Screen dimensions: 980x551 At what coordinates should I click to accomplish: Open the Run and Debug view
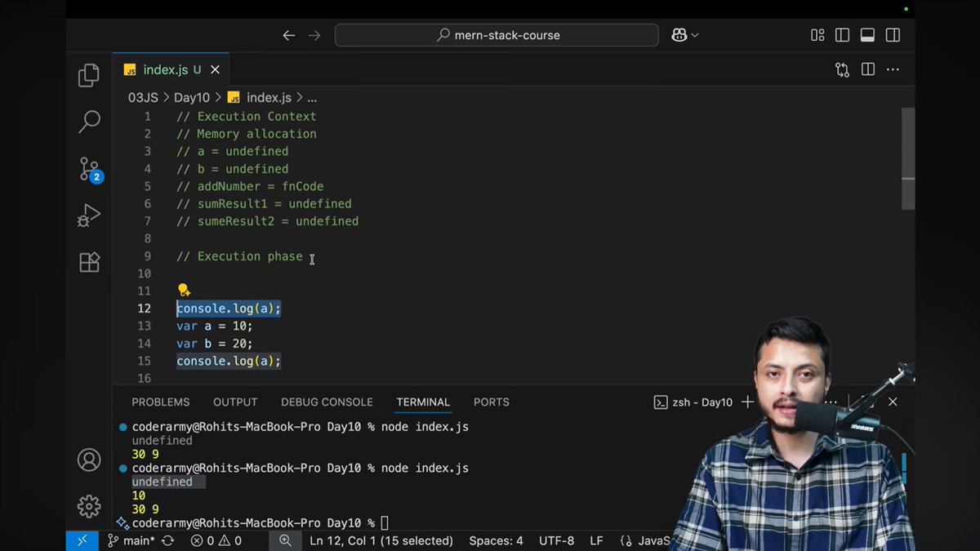(89, 216)
